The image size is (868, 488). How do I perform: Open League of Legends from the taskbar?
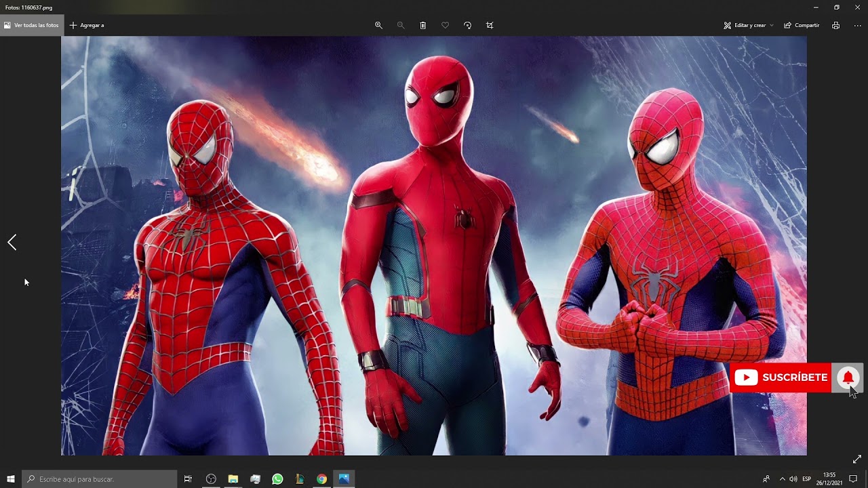[299, 479]
